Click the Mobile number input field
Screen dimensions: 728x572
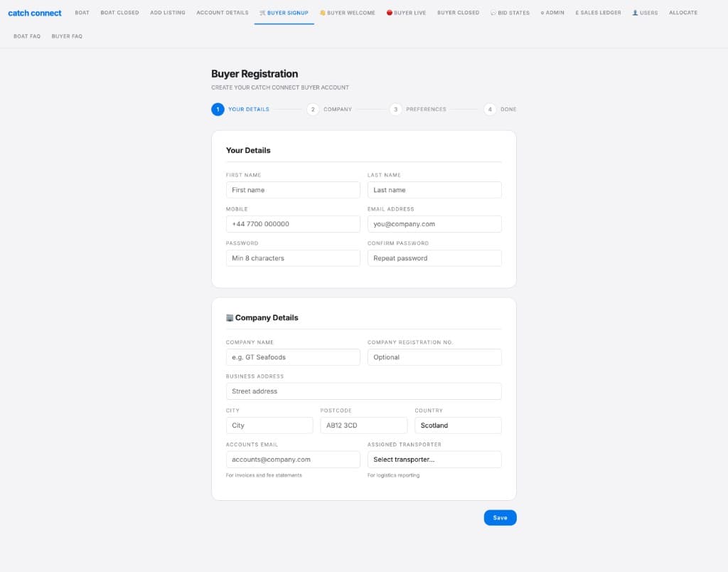point(293,223)
